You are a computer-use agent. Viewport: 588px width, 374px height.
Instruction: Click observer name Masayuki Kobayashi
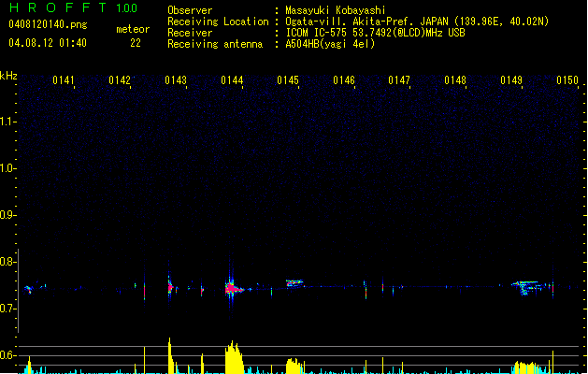click(335, 10)
